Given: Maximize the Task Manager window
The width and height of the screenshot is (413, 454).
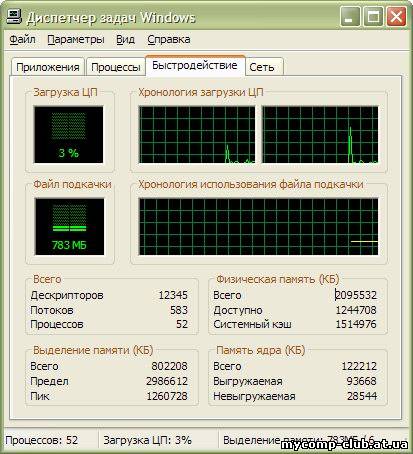Looking at the screenshot, I should click(x=373, y=17).
